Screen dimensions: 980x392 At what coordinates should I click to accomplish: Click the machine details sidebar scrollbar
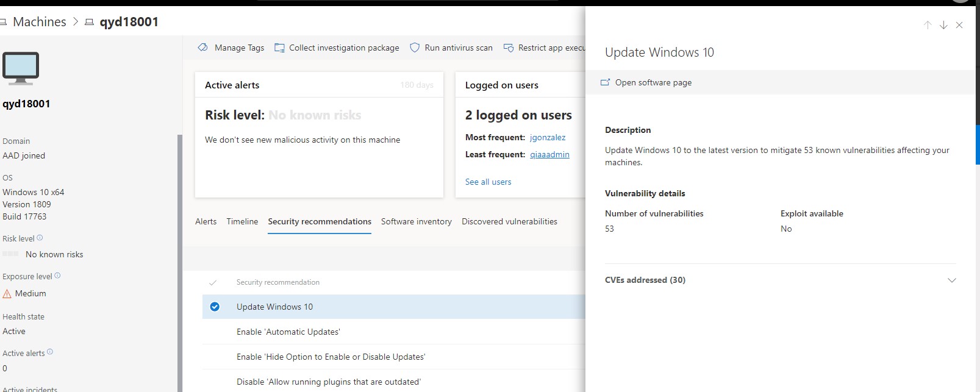pyautogui.click(x=179, y=263)
